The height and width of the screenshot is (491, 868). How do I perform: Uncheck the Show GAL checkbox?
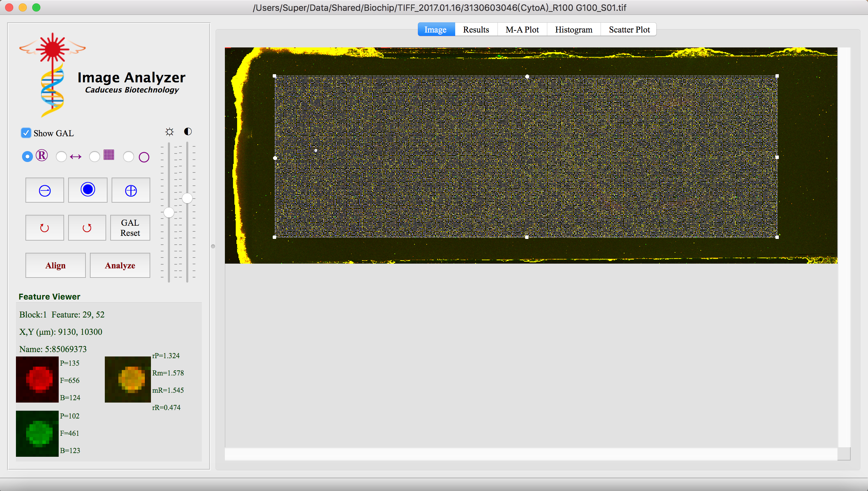click(26, 133)
